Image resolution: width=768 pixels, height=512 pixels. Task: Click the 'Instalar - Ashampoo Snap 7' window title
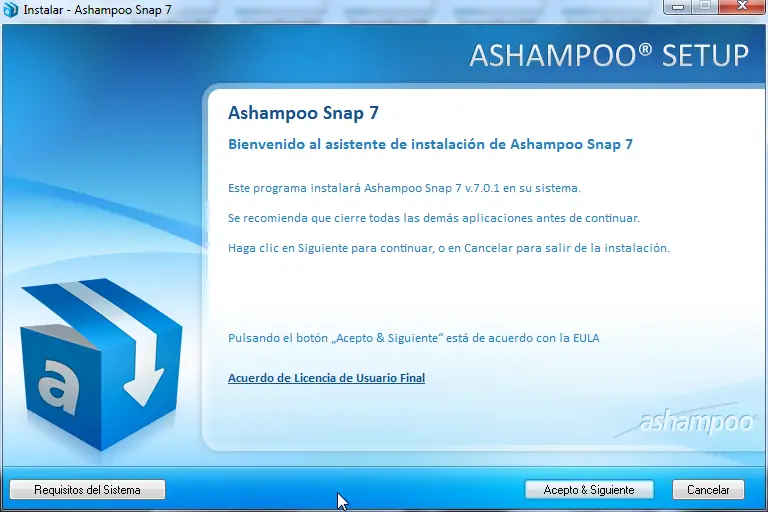[x=97, y=10]
